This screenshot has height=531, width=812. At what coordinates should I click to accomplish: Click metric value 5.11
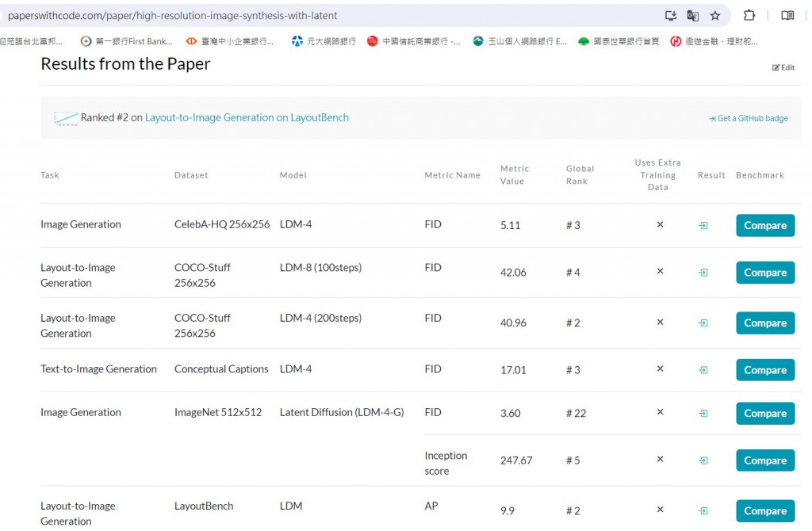(x=510, y=226)
